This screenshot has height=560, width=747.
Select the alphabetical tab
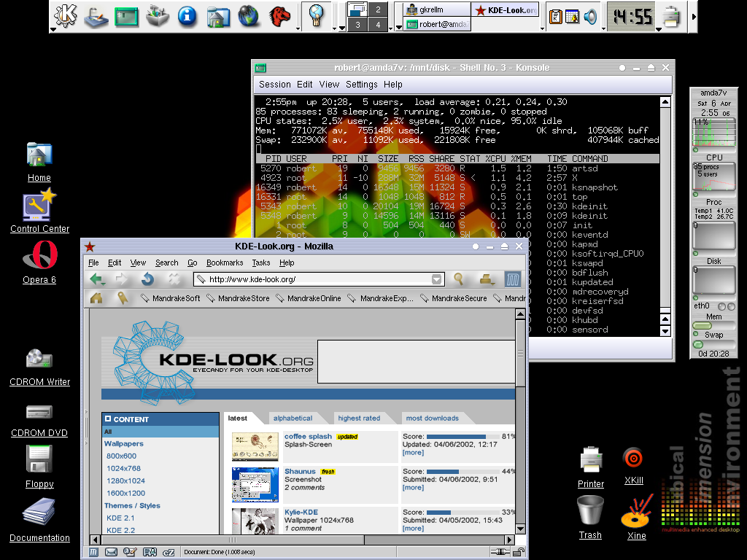pos(293,418)
